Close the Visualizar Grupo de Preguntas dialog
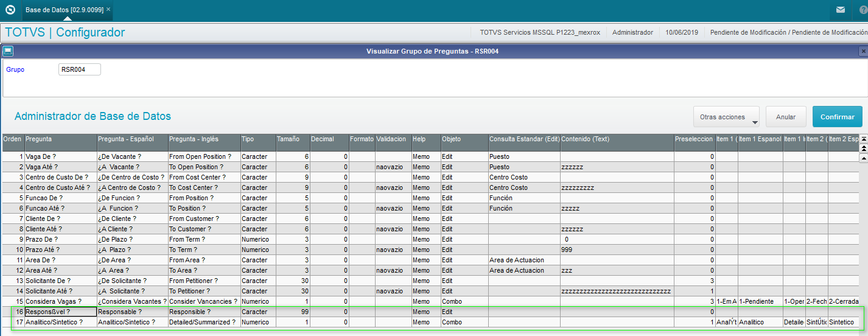The height and width of the screenshot is (336, 868). (x=863, y=51)
